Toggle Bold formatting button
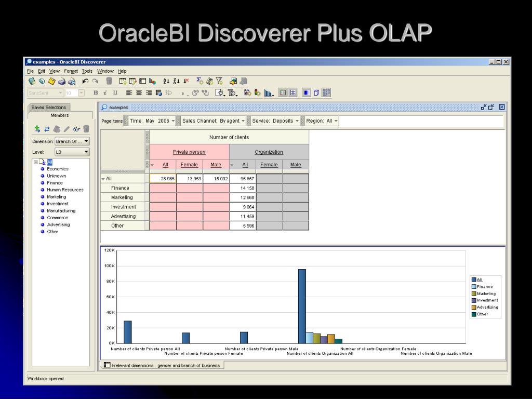Image resolution: width=532 pixels, height=399 pixels. click(x=96, y=92)
